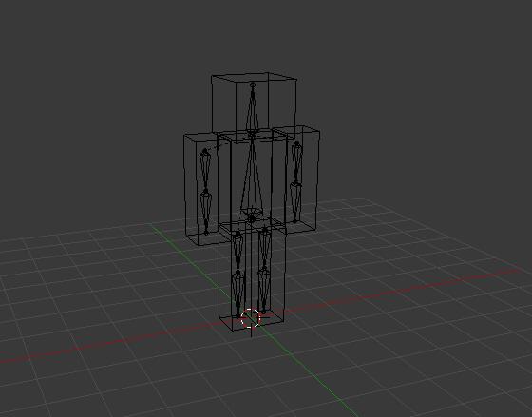Select the forearm bone on screen-right arm

point(295,202)
